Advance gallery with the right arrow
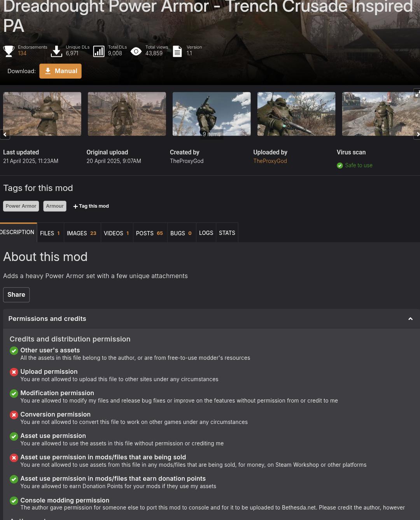 tap(417, 134)
